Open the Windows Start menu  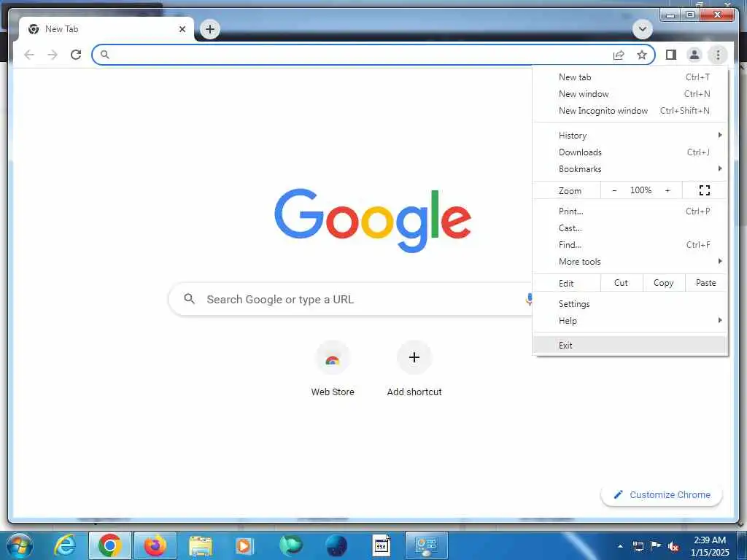point(20,545)
